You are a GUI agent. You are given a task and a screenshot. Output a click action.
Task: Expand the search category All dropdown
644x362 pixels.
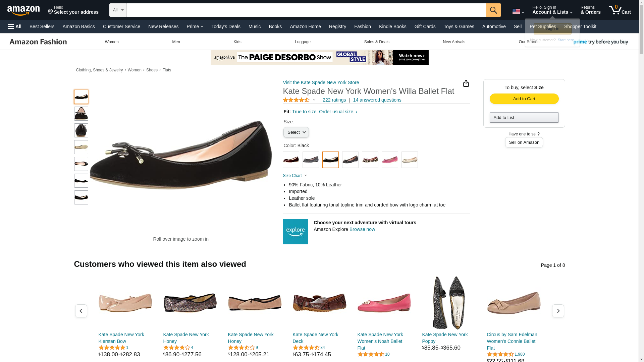tap(118, 10)
